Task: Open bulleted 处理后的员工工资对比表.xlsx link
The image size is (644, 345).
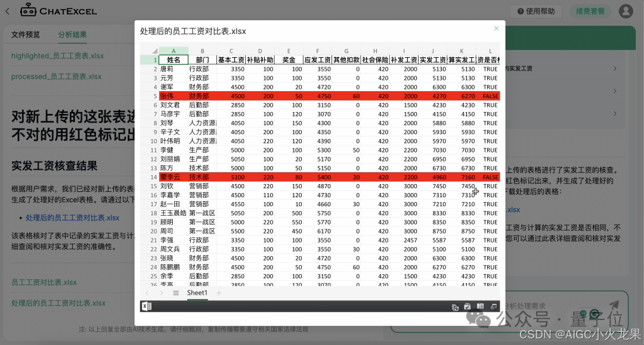Action: tap(73, 218)
